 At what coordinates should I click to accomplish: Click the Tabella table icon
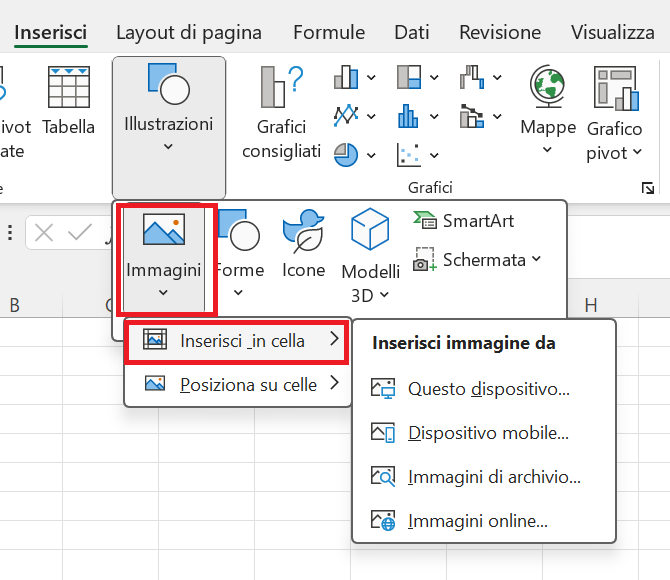[68, 87]
